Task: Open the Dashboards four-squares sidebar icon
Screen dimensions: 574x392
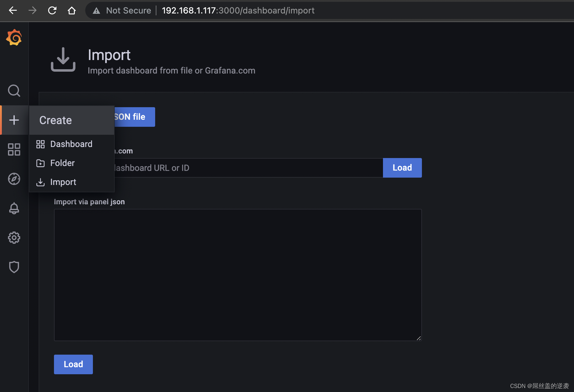Action: click(x=14, y=149)
